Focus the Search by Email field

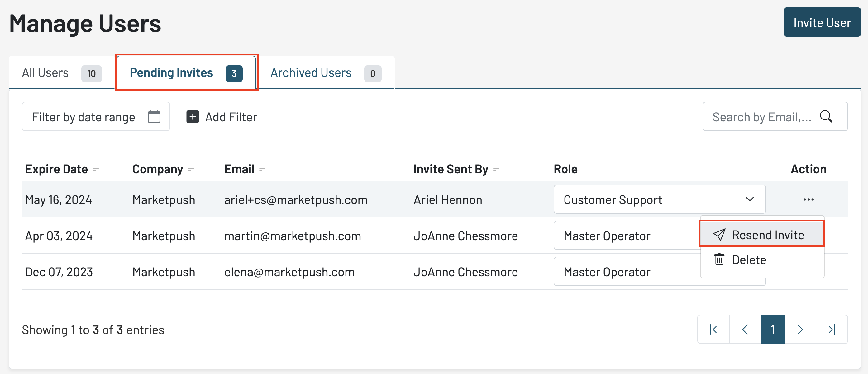point(761,117)
